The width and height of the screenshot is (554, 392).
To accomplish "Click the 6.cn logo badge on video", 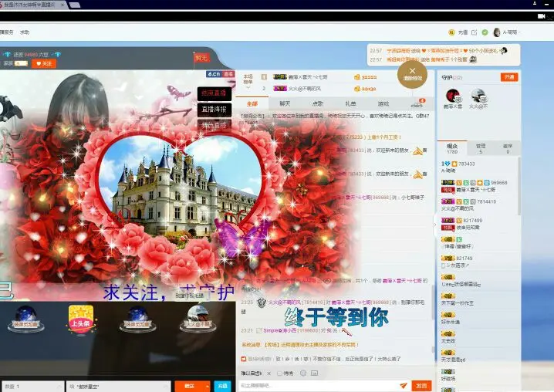I will click(x=221, y=74).
